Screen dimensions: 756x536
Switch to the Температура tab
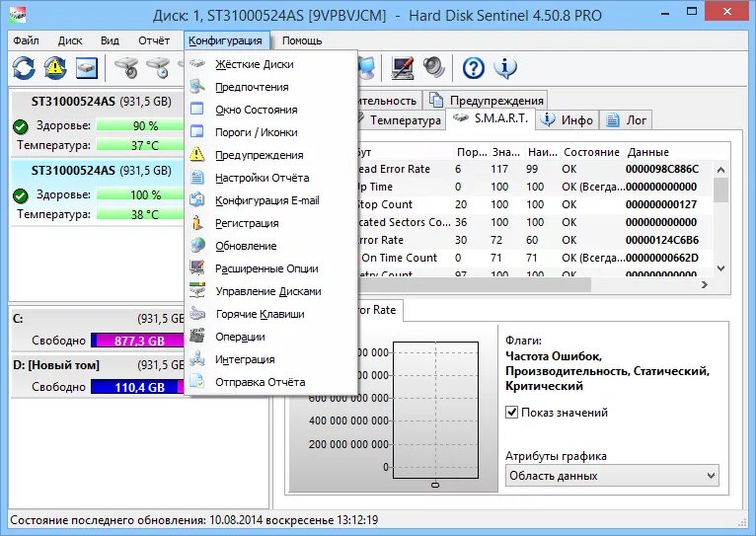400,120
